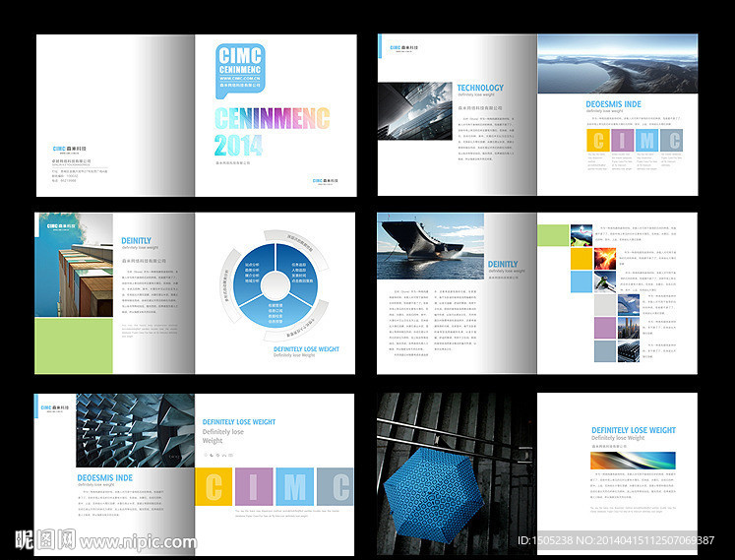735x560 pixels.
Task: Click the DEOESMIS INDE heading top right
Action: [613, 104]
